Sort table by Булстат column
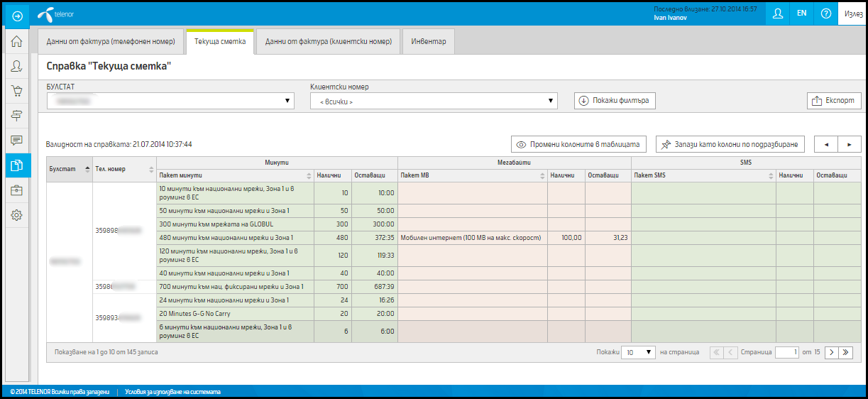 pyautogui.click(x=70, y=169)
